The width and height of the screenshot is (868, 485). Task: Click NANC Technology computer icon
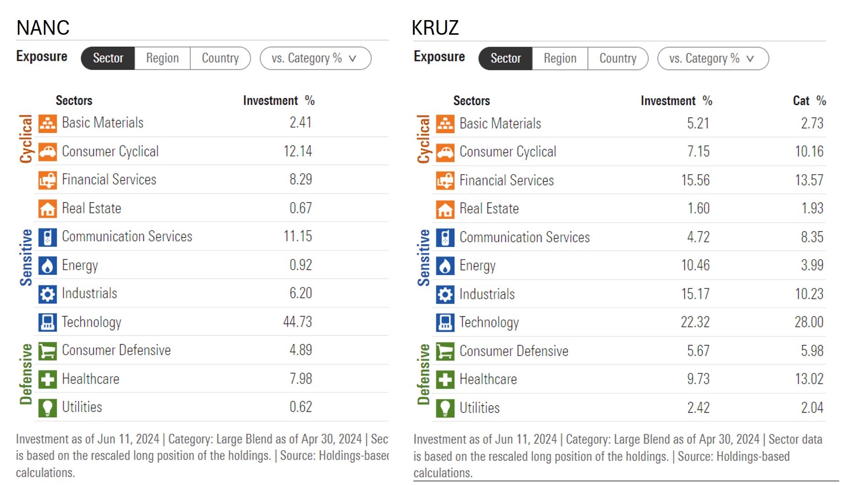pyautogui.click(x=48, y=322)
